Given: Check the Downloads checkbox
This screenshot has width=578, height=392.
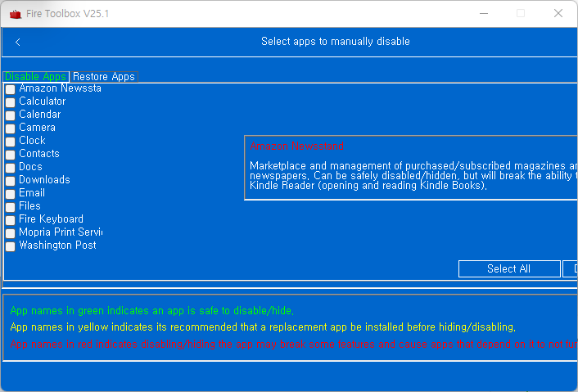Looking at the screenshot, I should [11, 181].
